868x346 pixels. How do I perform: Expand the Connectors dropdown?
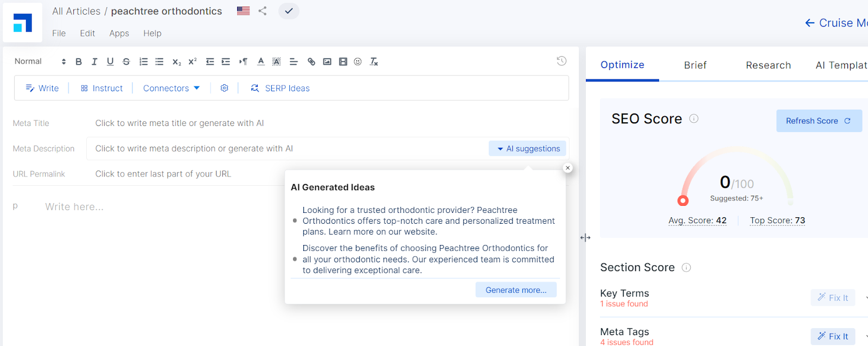pyautogui.click(x=171, y=88)
